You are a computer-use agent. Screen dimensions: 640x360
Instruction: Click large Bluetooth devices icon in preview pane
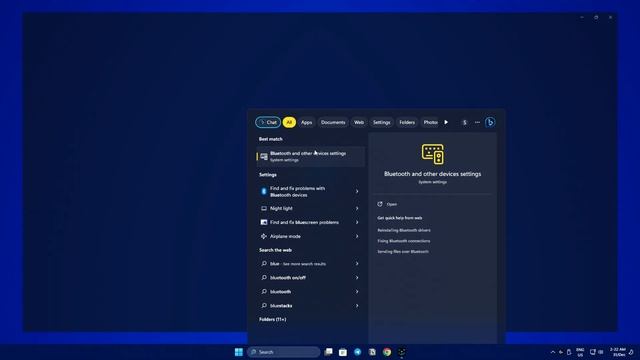433,154
